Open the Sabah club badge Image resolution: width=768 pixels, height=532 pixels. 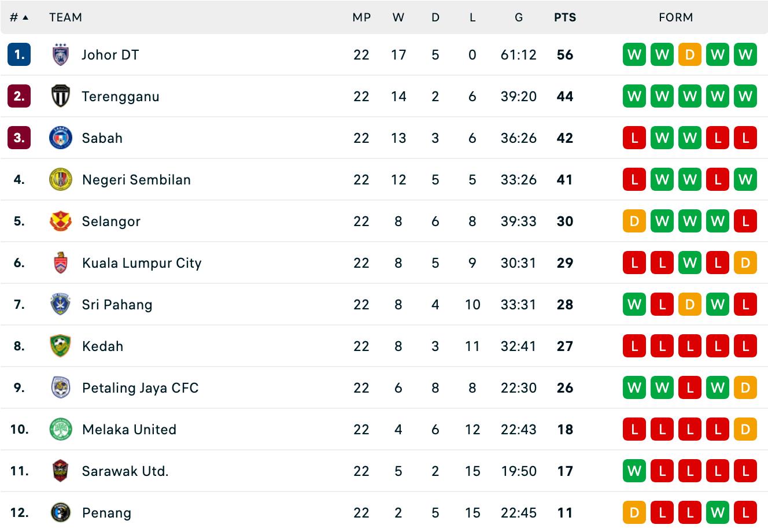[x=60, y=138]
